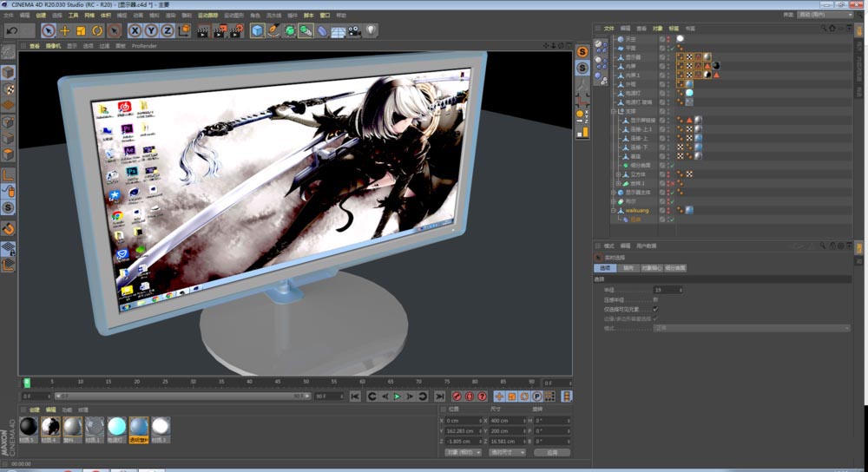Image resolution: width=868 pixels, height=472 pixels.
Task: Toggle '仅选择可见元素' checkbox
Action: (x=655, y=309)
